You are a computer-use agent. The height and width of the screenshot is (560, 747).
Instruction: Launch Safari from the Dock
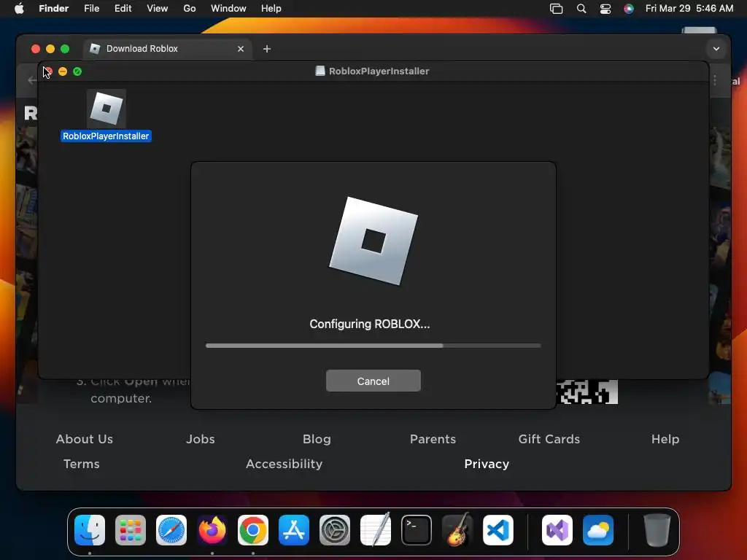(171, 530)
